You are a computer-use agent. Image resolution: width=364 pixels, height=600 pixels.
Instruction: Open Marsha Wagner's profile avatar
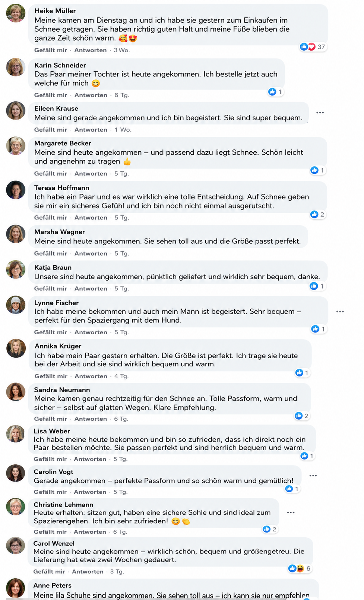pyautogui.click(x=16, y=234)
